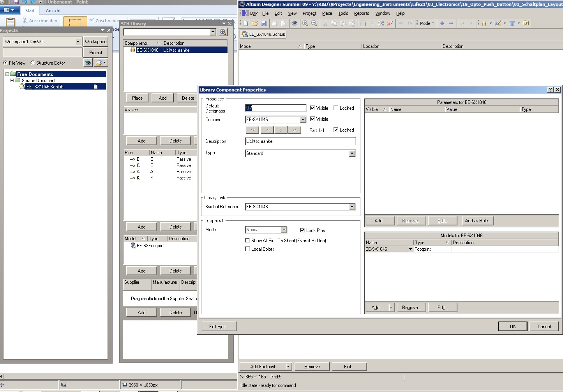This screenshot has height=392, width=563.
Task: Click the Place button in SCH Library
Action: (137, 98)
